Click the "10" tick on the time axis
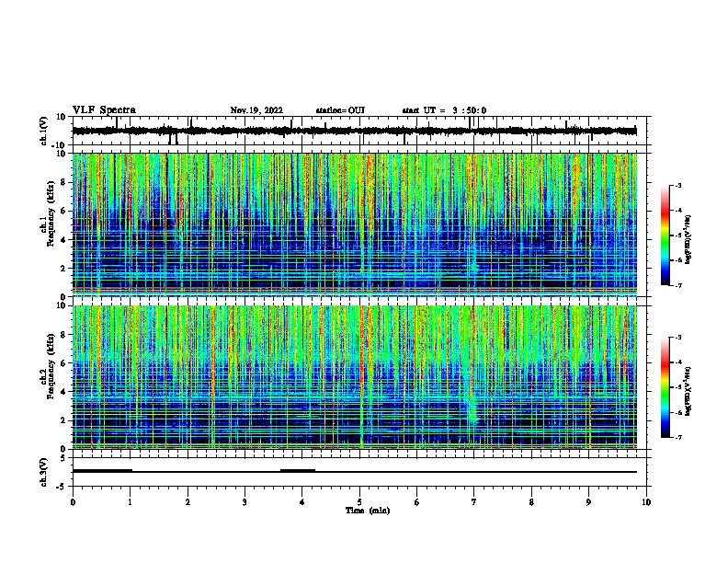 click(x=646, y=502)
